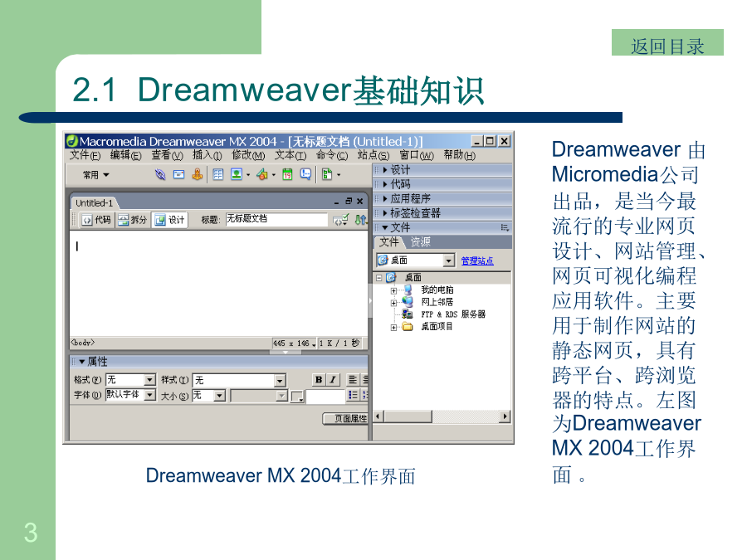The image size is (747, 560).
Task: Open the 编辑 menu
Action: (x=126, y=155)
